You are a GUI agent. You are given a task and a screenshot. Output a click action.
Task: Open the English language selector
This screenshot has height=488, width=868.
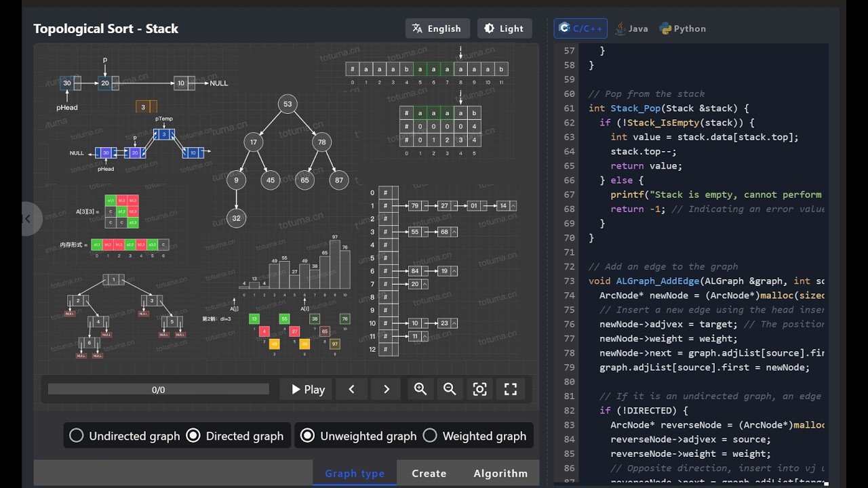[437, 28]
